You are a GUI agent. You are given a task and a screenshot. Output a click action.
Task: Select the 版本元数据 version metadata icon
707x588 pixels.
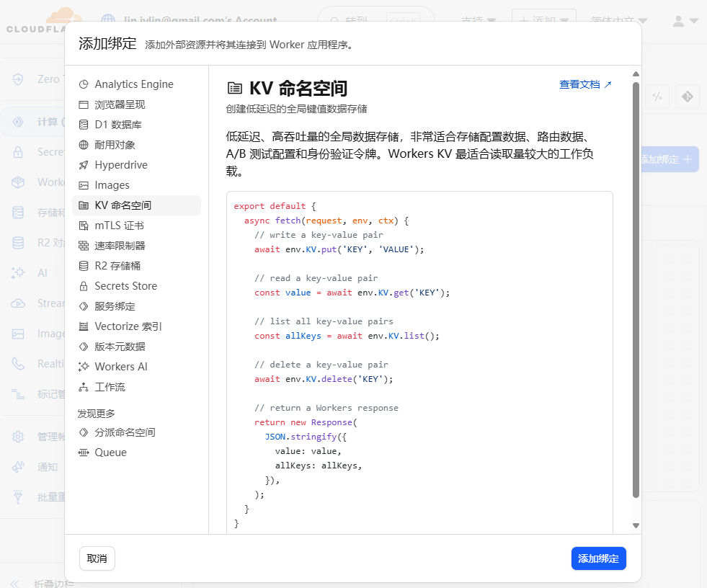click(84, 347)
